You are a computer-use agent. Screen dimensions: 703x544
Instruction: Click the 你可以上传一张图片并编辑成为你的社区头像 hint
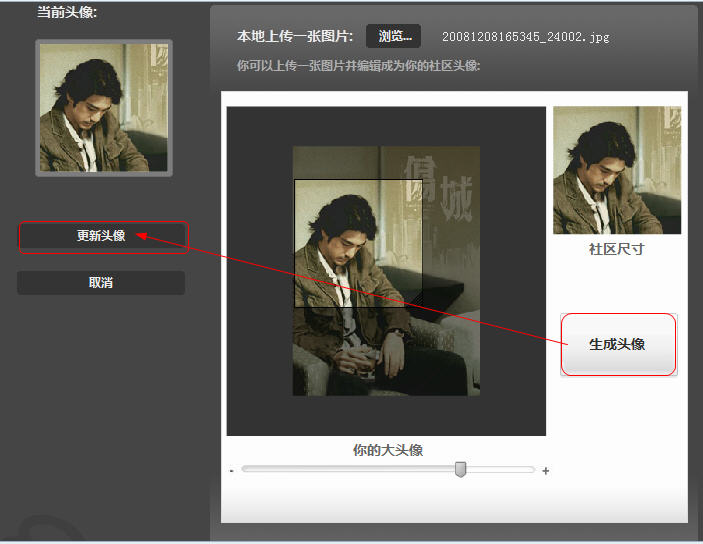point(358,65)
